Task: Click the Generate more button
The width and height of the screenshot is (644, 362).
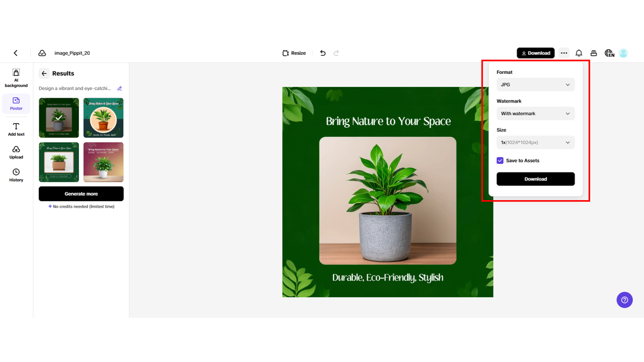Action: pos(81,194)
